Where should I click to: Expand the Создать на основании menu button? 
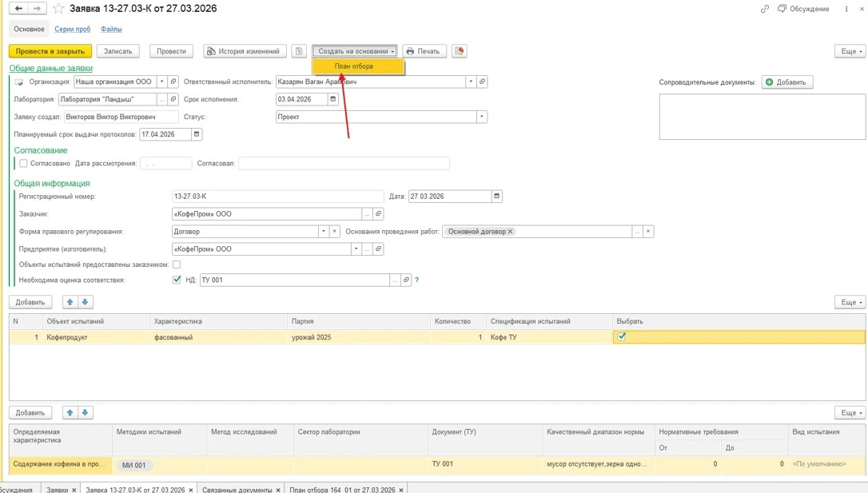coord(355,51)
